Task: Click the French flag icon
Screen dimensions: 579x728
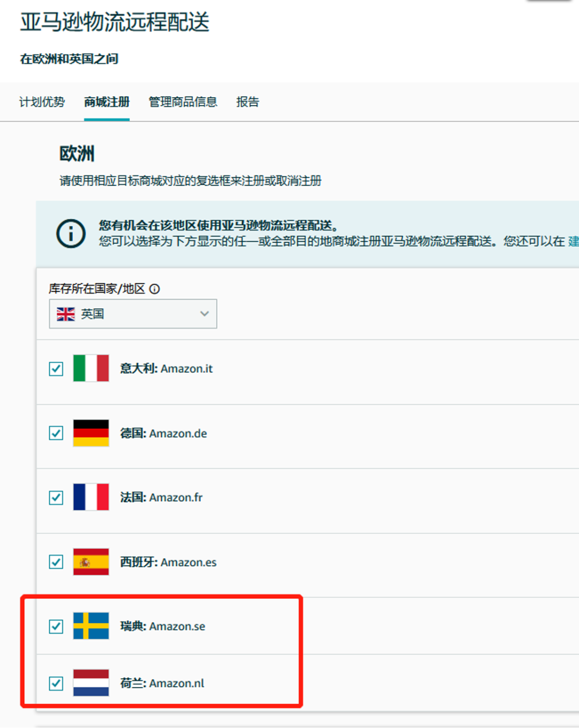Action: (91, 497)
